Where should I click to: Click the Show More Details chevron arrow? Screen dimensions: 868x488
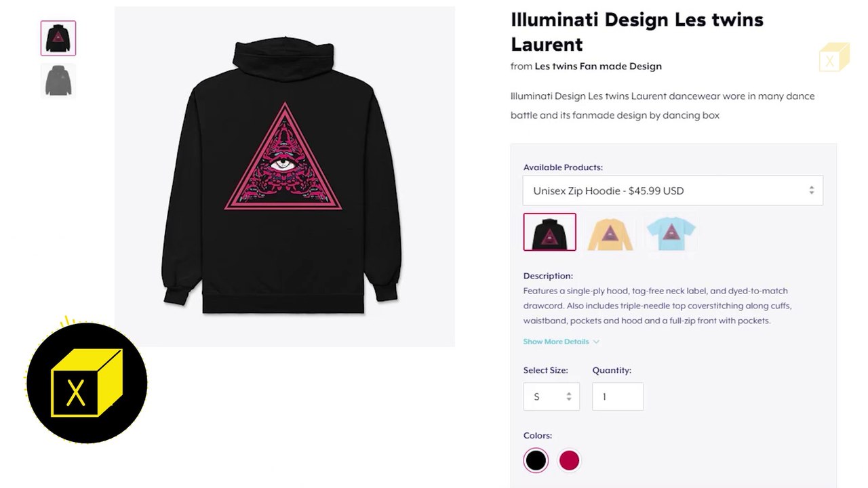pos(596,342)
